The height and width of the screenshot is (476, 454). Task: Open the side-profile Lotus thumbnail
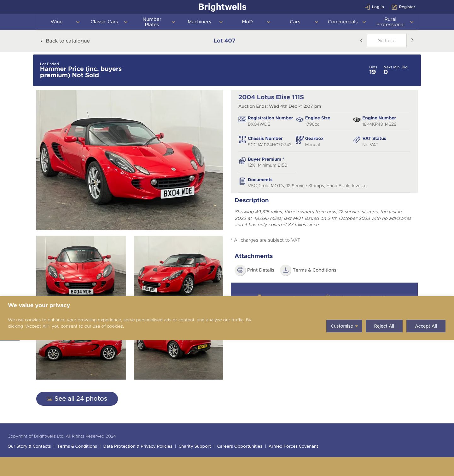pos(81,360)
